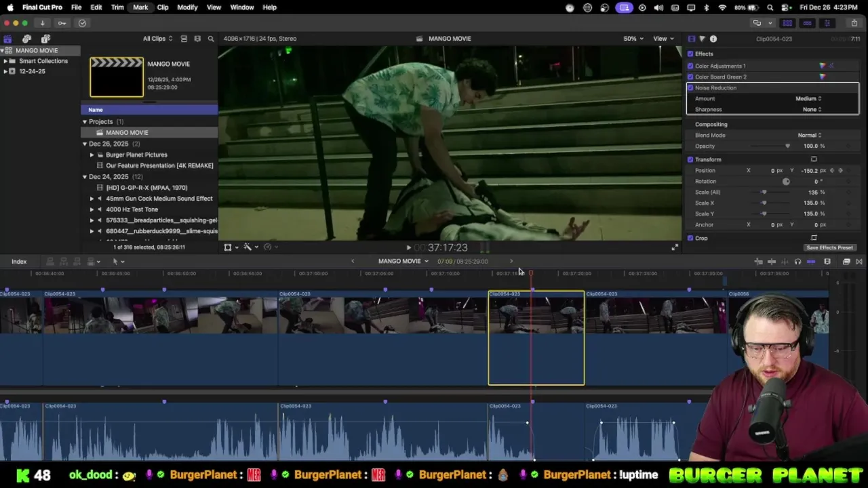Image resolution: width=868 pixels, height=488 pixels.
Task: Open Transitions browser icon in the timeline toolbar
Action: click(x=859, y=262)
